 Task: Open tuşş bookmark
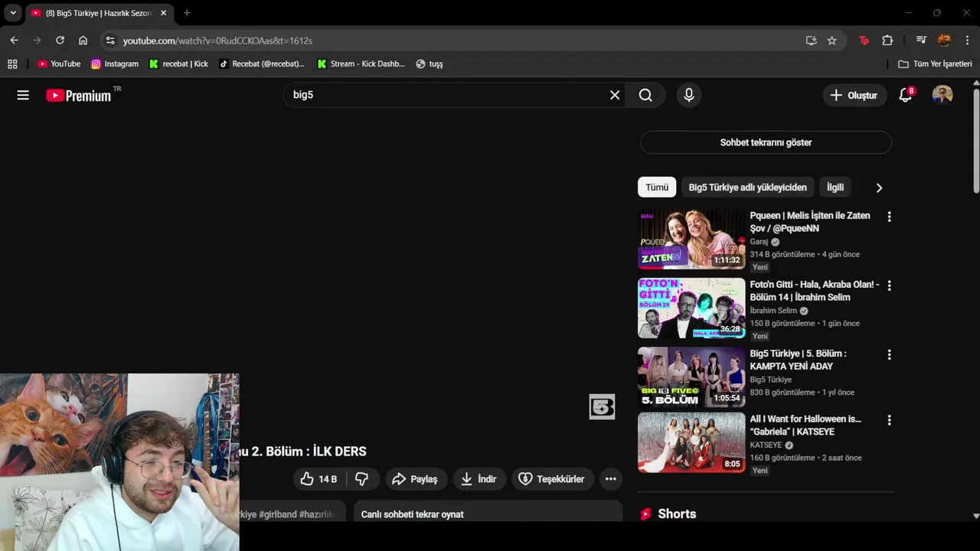(430, 64)
